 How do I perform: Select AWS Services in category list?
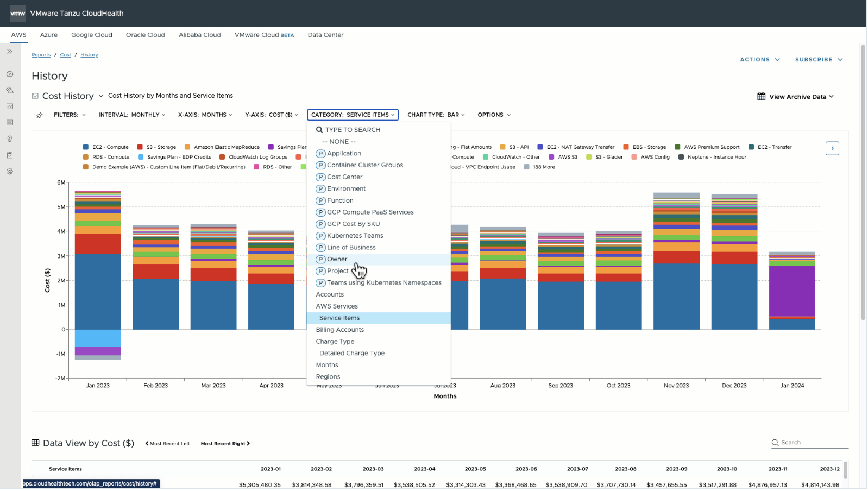pyautogui.click(x=379, y=306)
